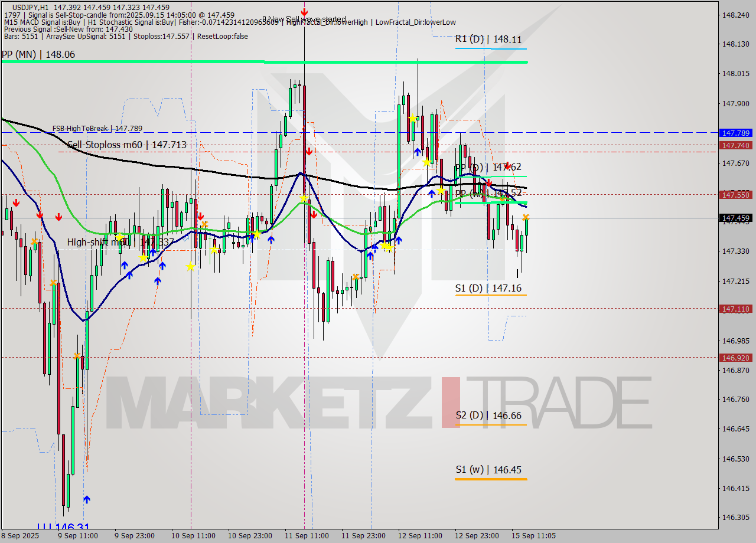Click the yellow star signal near 11 Sep 23:00
This screenshot has width=756, height=543.
click(x=387, y=248)
